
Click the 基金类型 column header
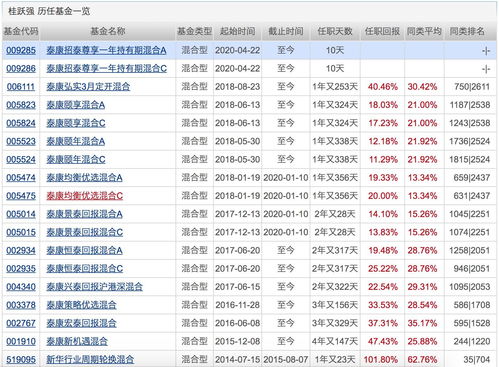[x=195, y=32]
